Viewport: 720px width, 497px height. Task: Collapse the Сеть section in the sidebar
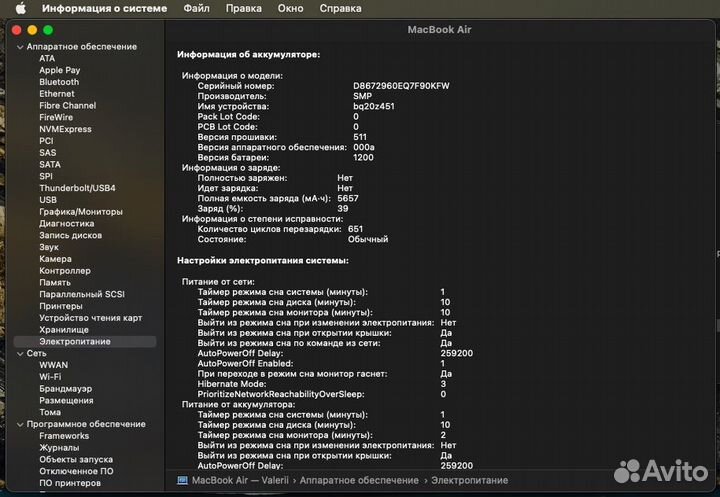(19, 353)
